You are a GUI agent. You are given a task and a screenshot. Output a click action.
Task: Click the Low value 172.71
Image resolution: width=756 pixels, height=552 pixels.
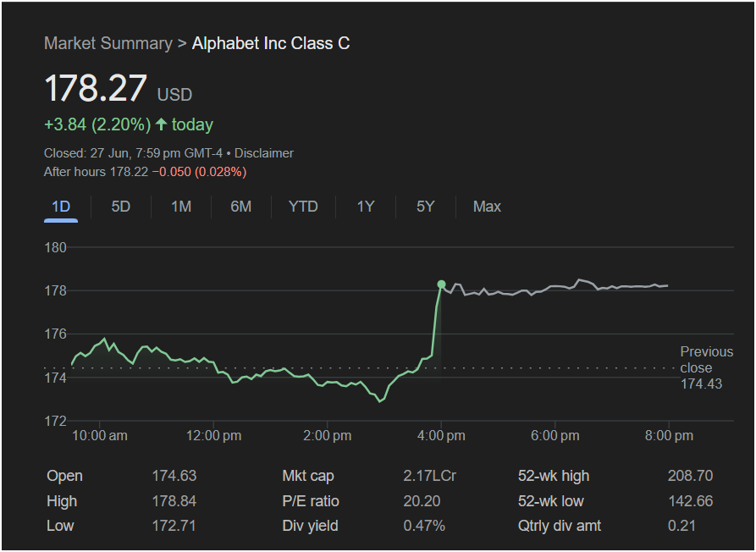point(174,526)
